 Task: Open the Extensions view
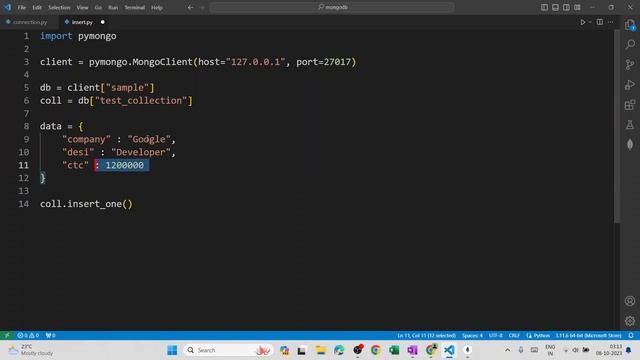click(630, 104)
